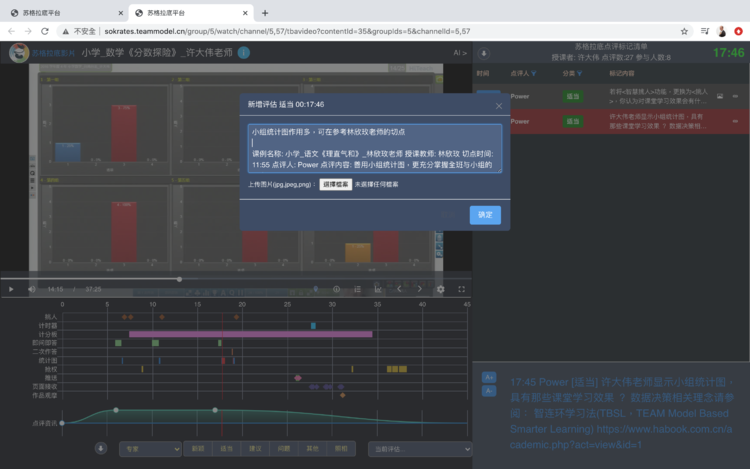Close the 新增评估 dialog
This screenshot has height=469, width=750.
click(x=499, y=105)
